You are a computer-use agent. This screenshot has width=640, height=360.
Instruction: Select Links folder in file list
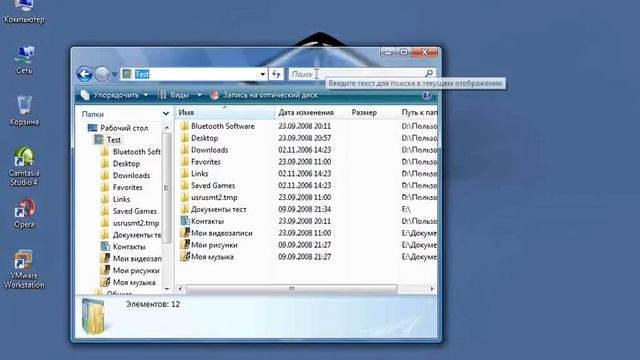(194, 173)
